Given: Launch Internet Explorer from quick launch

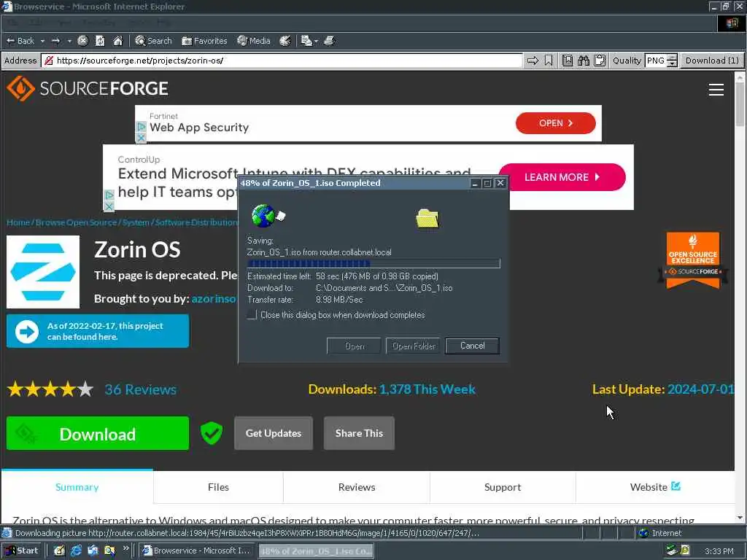Looking at the screenshot, I should 76,551.
